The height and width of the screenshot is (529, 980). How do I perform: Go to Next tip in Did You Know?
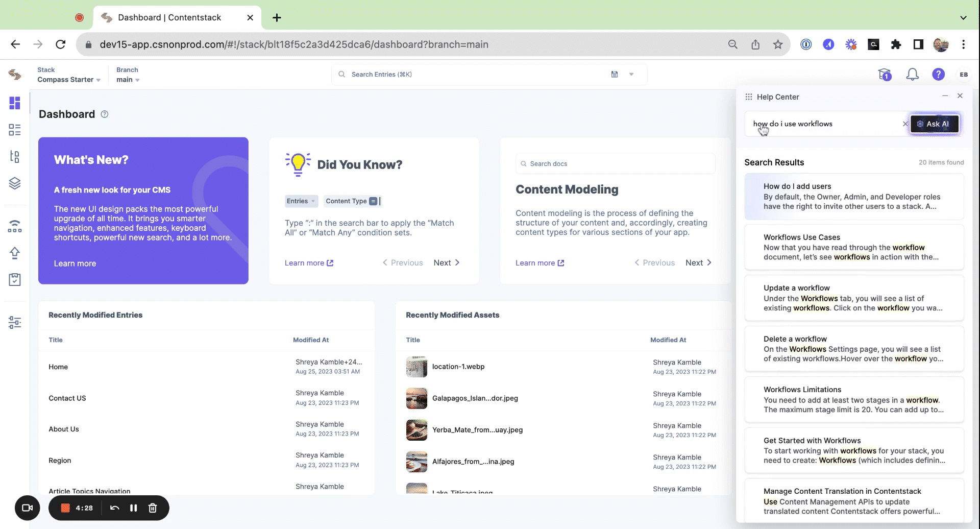[447, 262]
